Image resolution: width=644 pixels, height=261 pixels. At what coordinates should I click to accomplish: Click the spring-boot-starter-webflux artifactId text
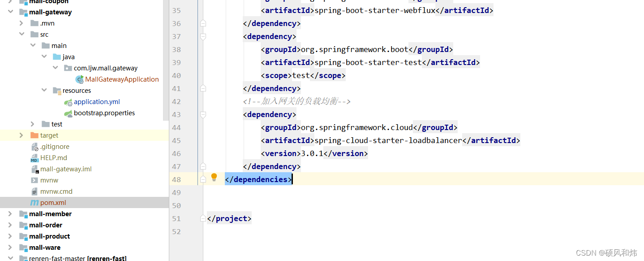[374, 10]
